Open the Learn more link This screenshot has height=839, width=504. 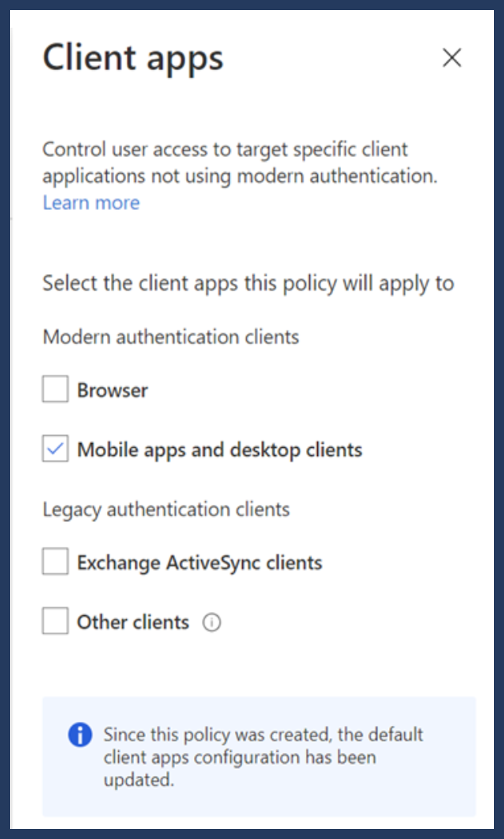[91, 203]
